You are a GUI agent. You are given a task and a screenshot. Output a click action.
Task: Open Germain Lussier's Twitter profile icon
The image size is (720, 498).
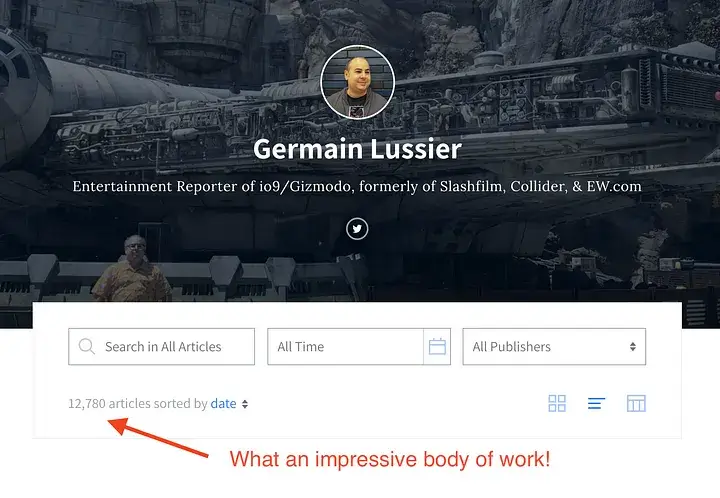(x=357, y=229)
